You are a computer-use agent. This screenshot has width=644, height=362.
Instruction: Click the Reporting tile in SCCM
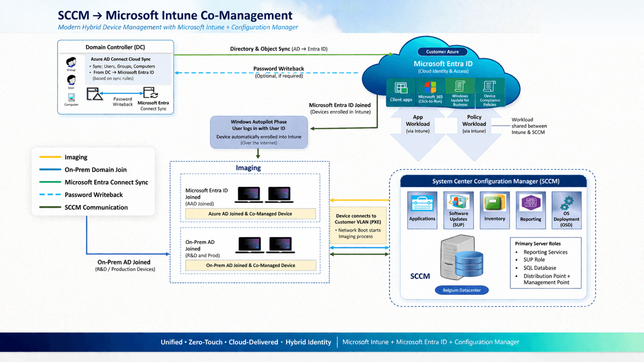pyautogui.click(x=531, y=210)
